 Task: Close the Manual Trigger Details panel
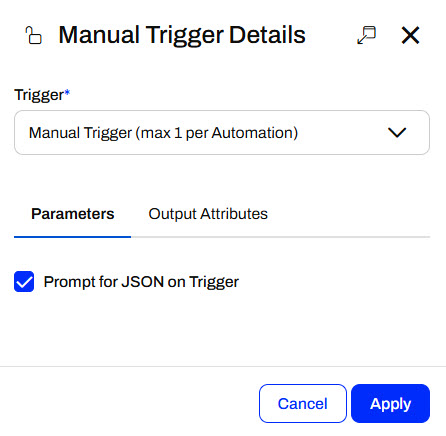pos(410,35)
